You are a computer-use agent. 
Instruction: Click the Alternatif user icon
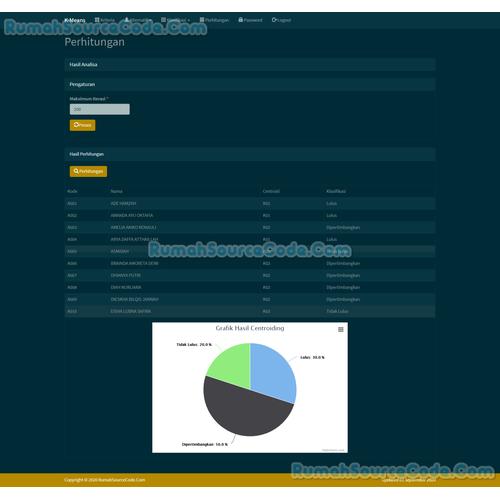[x=127, y=20]
